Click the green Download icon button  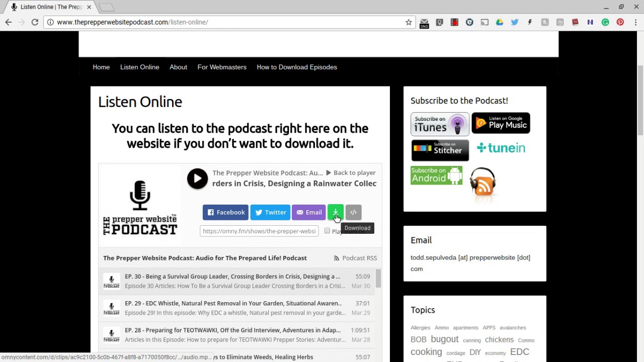point(336,212)
